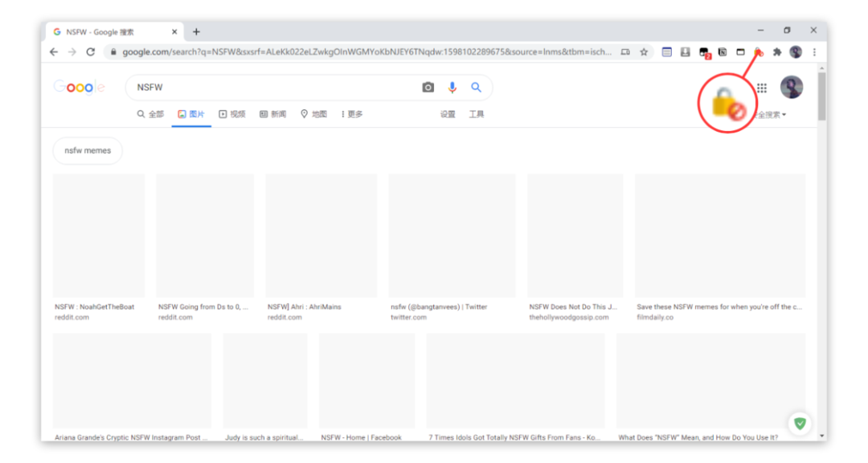This screenshot has height=463, width=868.
Task: Switch to the 全部 search tab
Action: [150, 114]
